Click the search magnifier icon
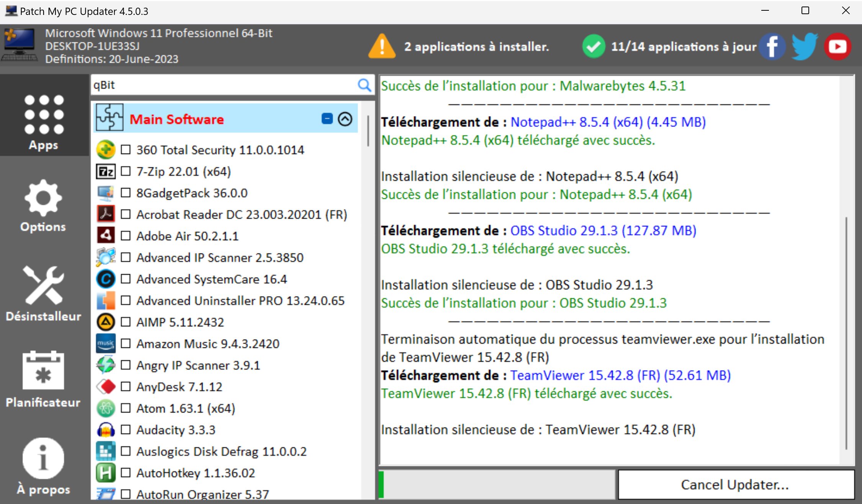Screen dimensions: 862x504 click(364, 85)
